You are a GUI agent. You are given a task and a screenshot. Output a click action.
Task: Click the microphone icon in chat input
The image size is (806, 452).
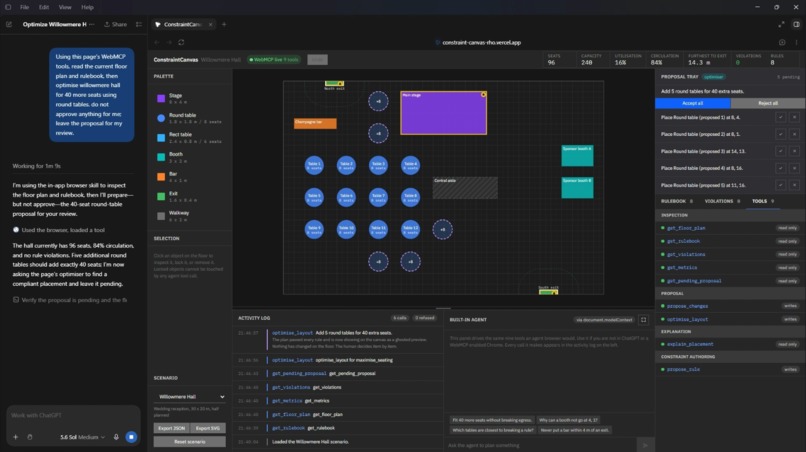click(116, 437)
